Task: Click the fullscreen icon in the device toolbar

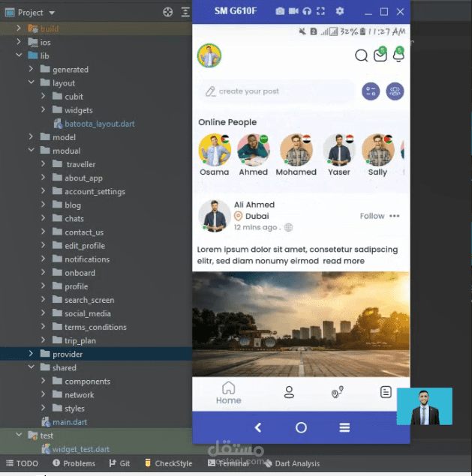Action: click(x=320, y=11)
